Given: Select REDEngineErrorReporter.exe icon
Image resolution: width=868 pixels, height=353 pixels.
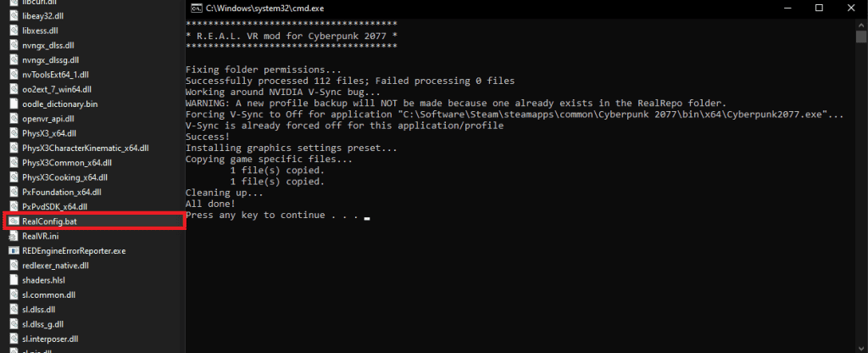Looking at the screenshot, I should tap(14, 250).
